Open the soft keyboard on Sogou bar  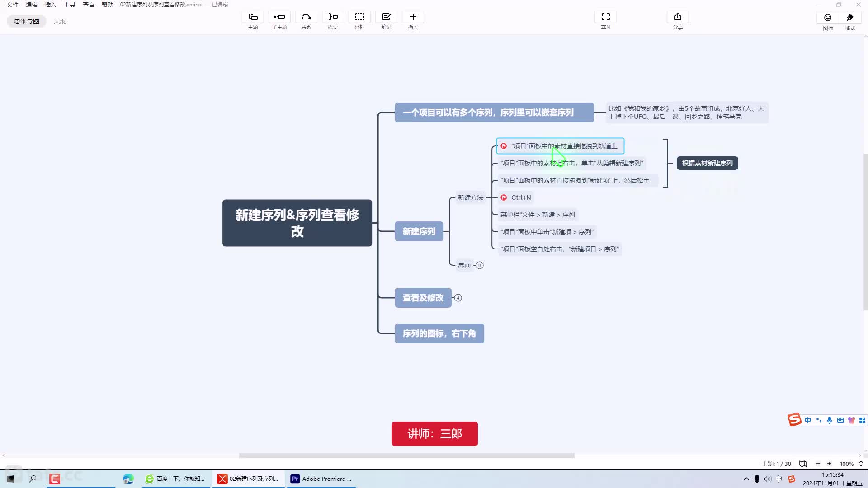pos(840,420)
